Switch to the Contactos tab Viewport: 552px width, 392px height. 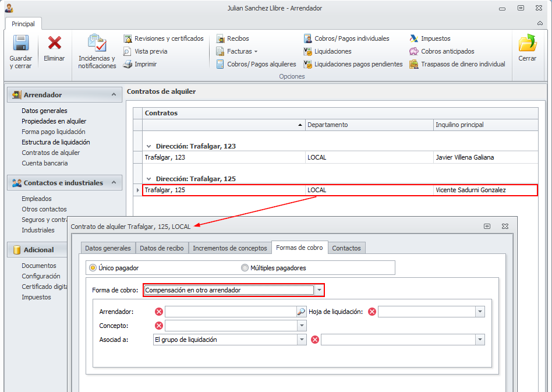click(x=346, y=248)
